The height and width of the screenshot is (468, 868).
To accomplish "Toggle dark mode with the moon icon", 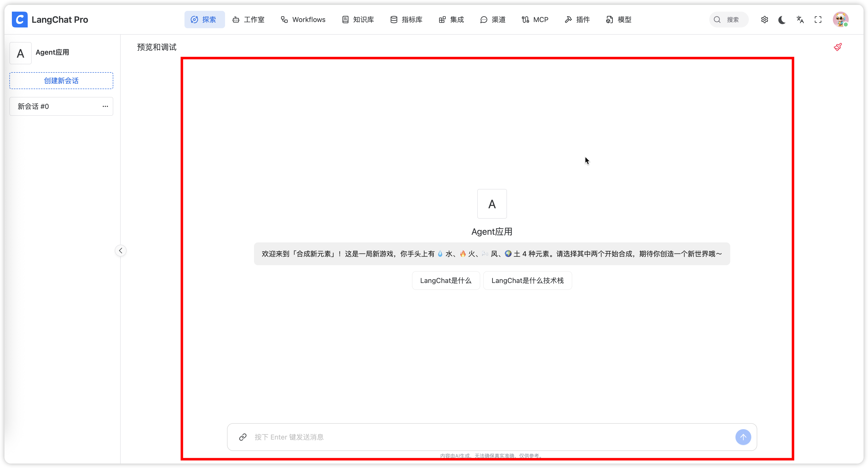I will point(782,20).
